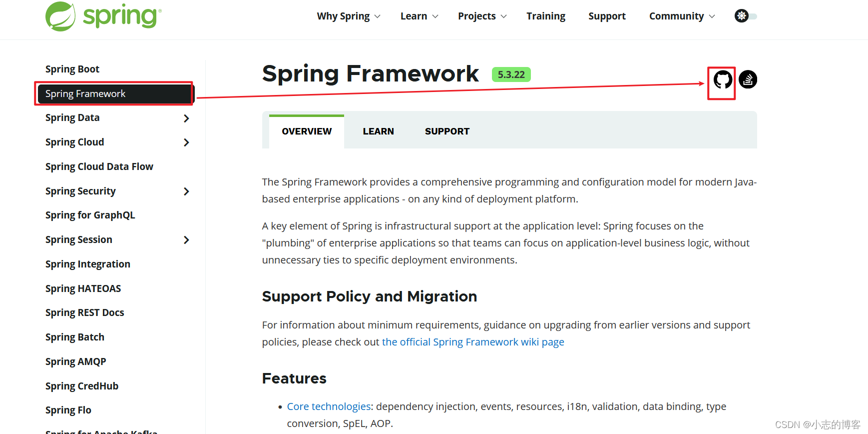Open the GitHub repository icon
This screenshot has width=868, height=434.
click(x=723, y=79)
